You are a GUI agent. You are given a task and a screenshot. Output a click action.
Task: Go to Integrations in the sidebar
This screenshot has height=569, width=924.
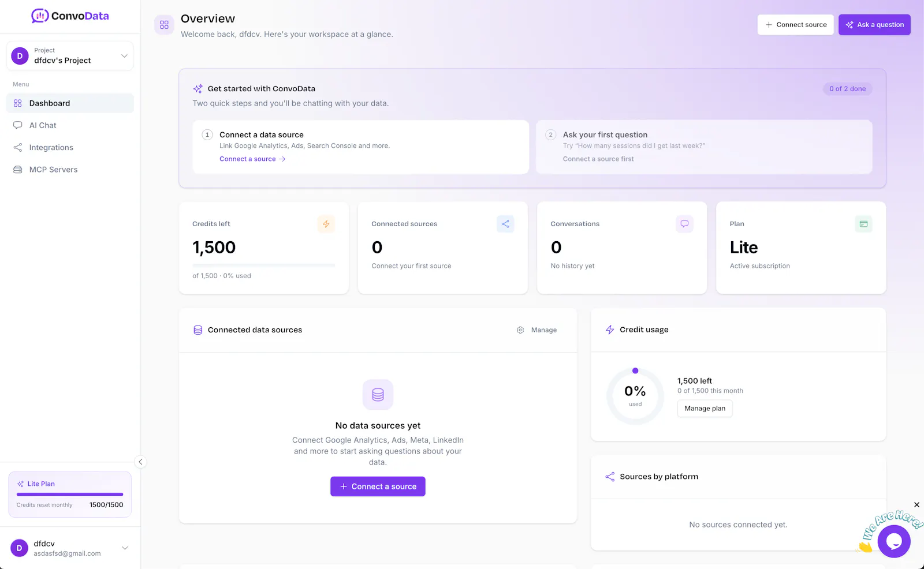(x=70, y=148)
